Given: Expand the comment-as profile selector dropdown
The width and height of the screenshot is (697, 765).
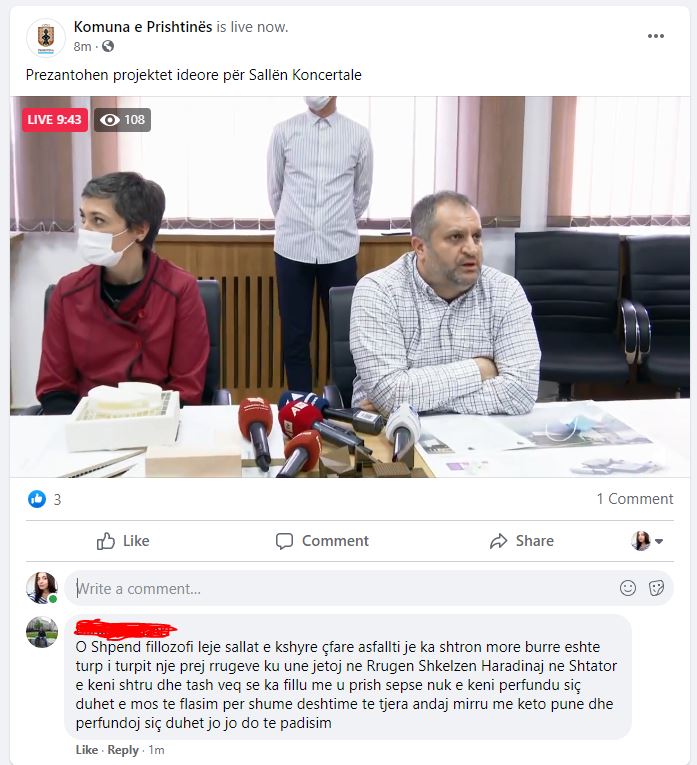Looking at the screenshot, I should 648,541.
